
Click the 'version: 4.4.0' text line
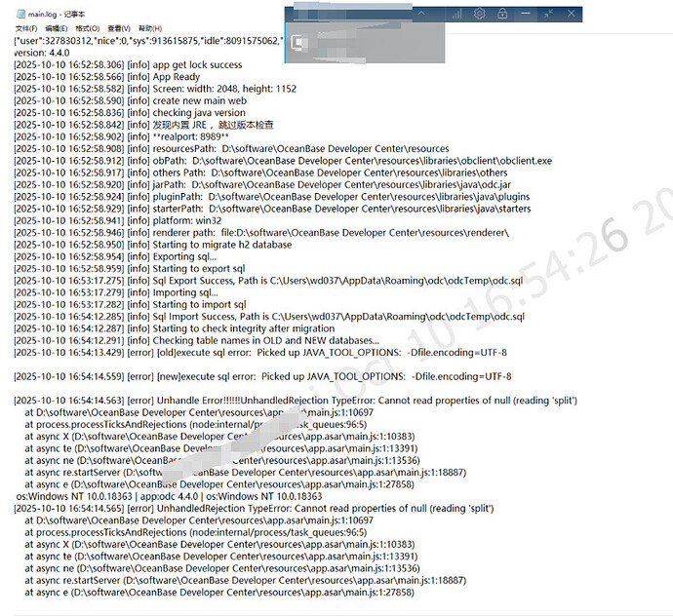coord(42,53)
